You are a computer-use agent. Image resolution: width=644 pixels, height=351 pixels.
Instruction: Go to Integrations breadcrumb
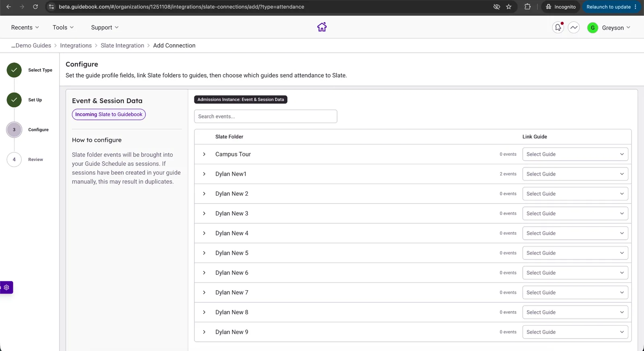click(x=76, y=45)
